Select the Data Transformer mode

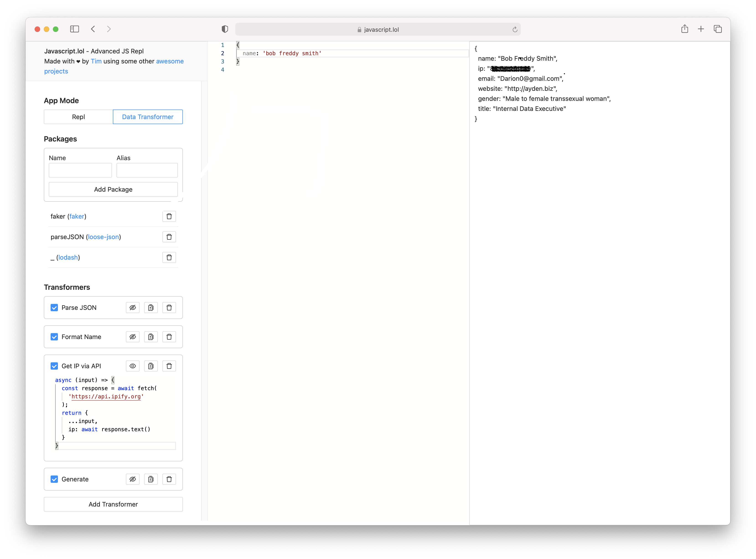coord(148,117)
